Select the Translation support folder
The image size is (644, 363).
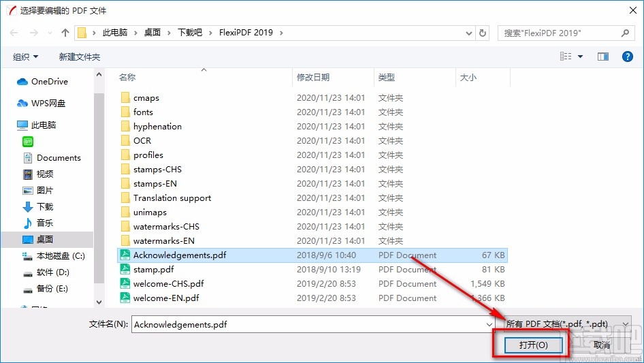(166, 198)
